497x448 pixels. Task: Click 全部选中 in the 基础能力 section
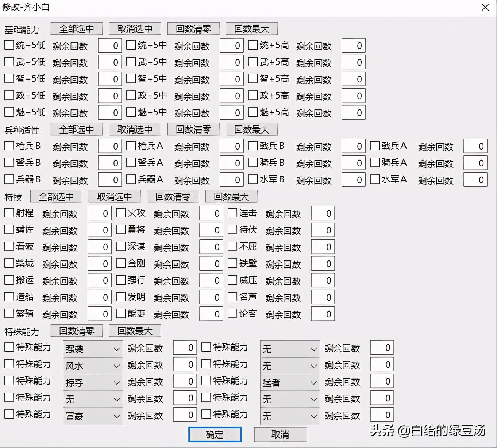pos(76,28)
